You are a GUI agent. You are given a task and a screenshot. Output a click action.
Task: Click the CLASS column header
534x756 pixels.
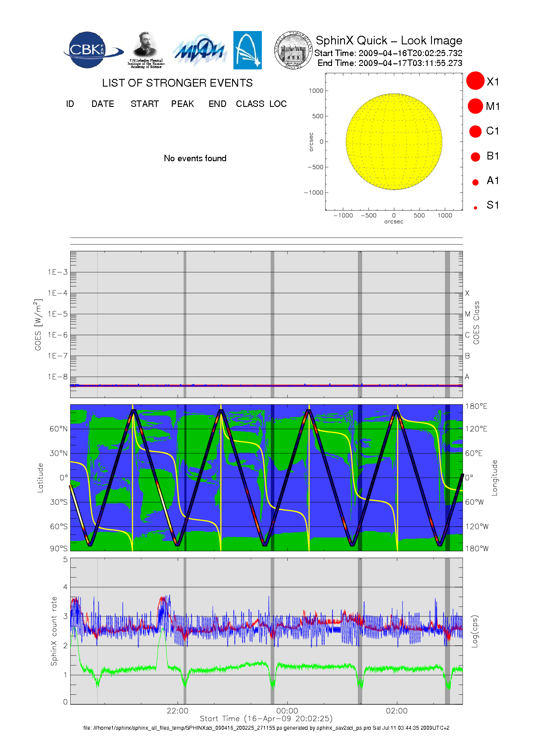[250, 104]
